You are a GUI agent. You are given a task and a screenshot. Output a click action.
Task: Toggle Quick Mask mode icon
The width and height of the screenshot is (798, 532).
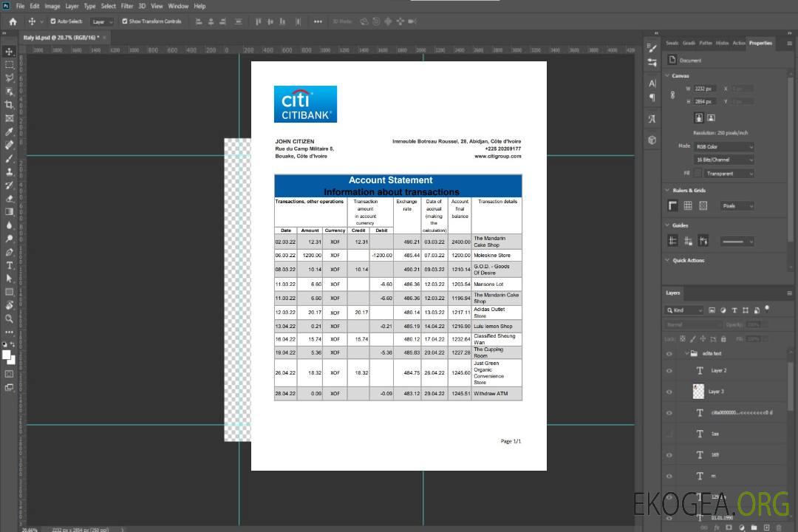9,374
